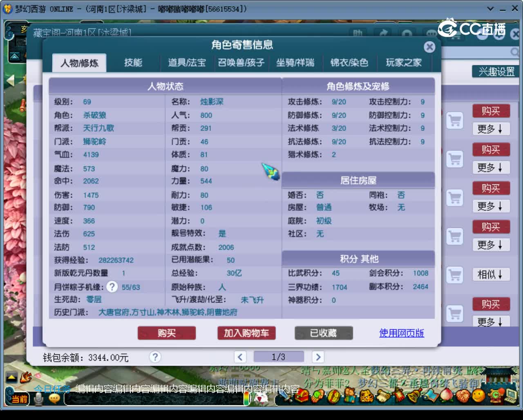The image size is (523, 420).
Task: Click the 飞升/渡劫/化圣 value 未飞升
Action: (x=252, y=300)
